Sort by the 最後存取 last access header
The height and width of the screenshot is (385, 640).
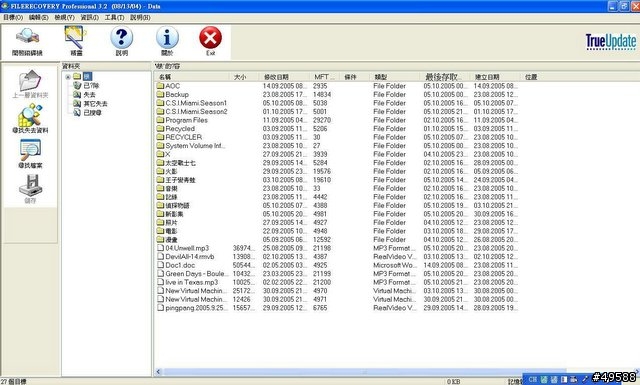(445, 77)
